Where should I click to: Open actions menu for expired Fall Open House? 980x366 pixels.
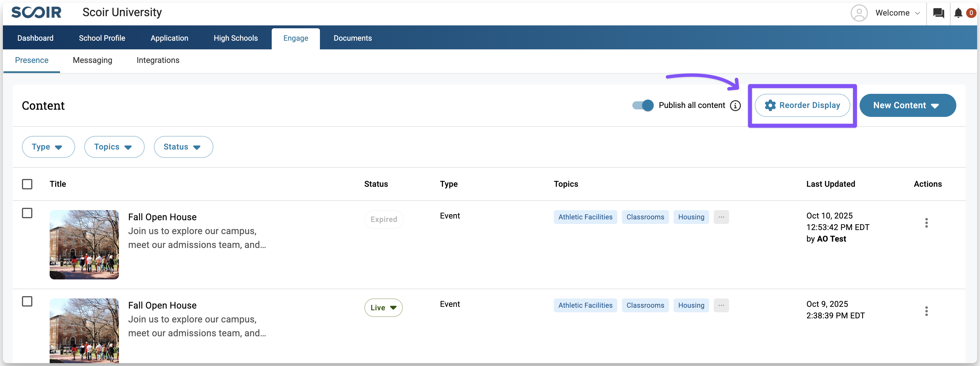[926, 223]
